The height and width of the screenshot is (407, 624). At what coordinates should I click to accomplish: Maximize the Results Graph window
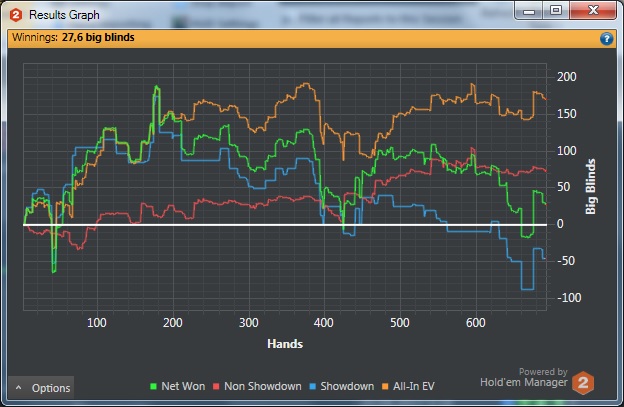tap(556, 10)
